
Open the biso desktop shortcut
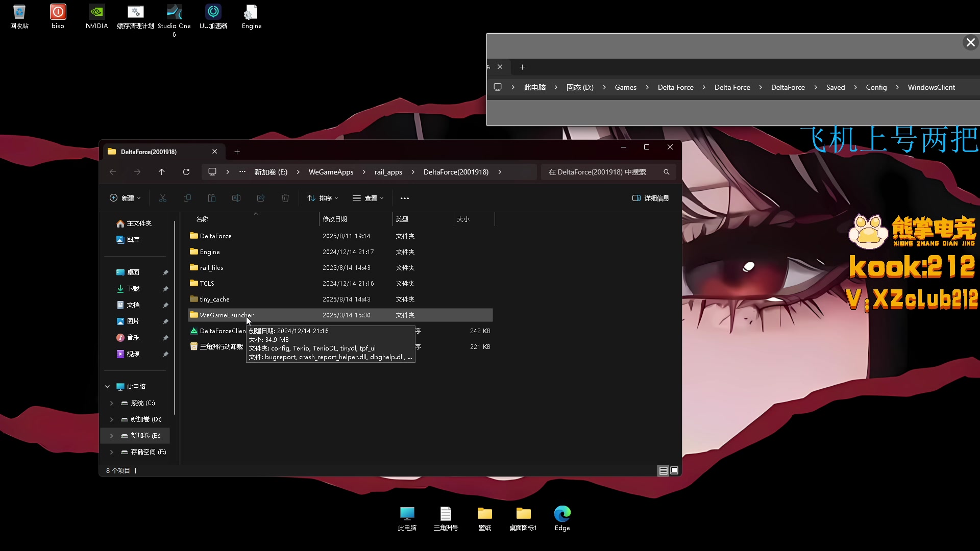click(58, 16)
